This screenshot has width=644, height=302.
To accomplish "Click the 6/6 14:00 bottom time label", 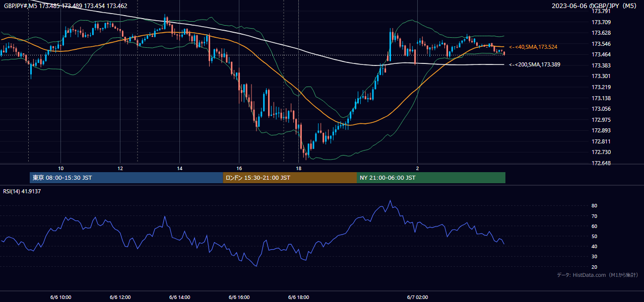I will pyautogui.click(x=179, y=297).
